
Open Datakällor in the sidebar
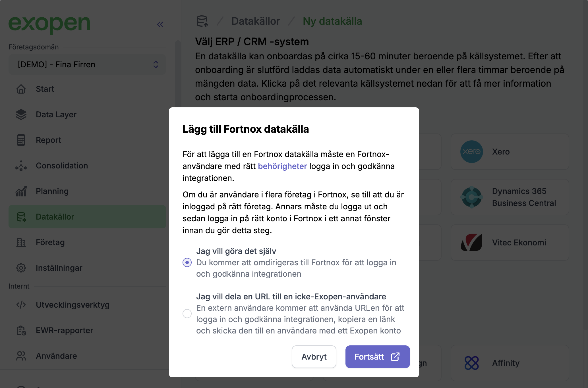[87, 217]
